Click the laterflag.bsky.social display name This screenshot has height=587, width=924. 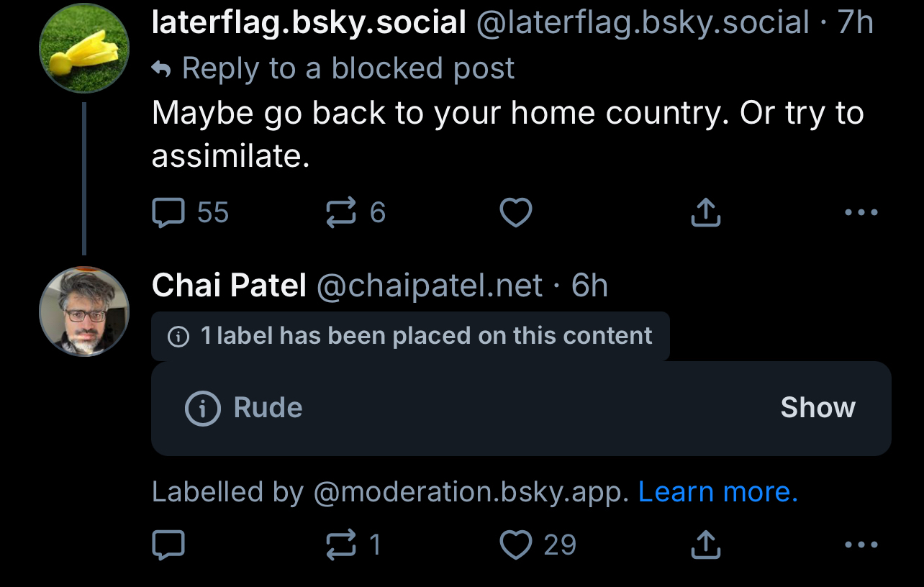coord(309,23)
